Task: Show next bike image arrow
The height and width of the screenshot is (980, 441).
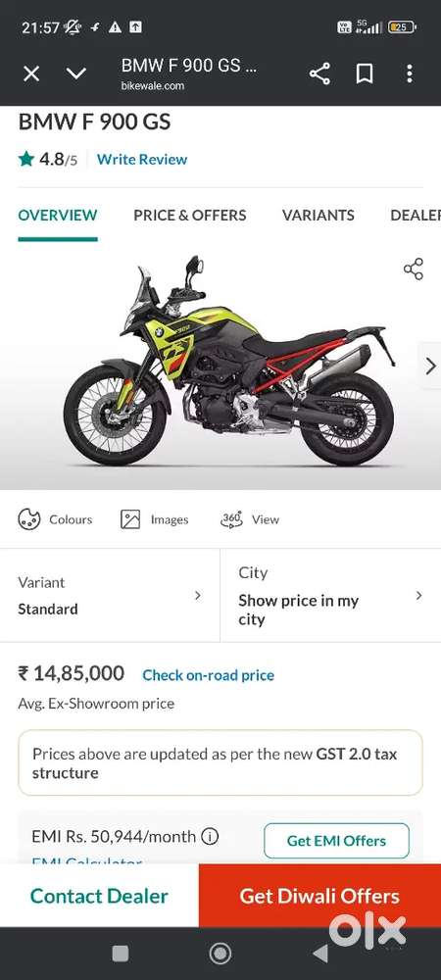Action: pyautogui.click(x=430, y=367)
